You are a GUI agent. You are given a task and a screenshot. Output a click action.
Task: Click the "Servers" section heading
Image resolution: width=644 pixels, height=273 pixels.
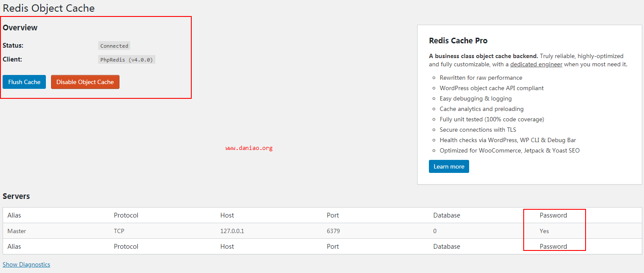point(16,196)
